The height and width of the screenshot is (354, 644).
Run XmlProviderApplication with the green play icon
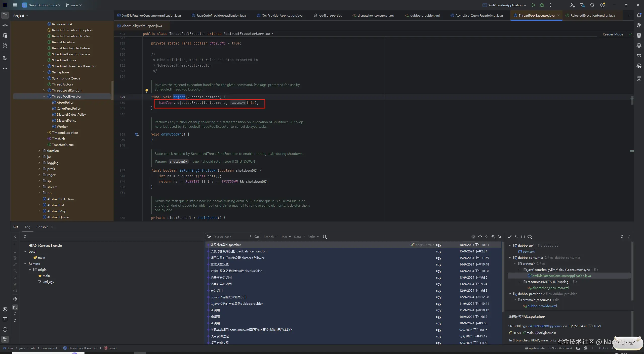(533, 5)
